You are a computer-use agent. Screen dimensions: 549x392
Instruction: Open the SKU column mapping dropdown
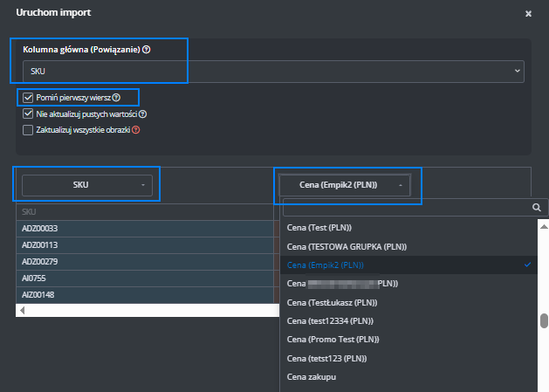point(86,185)
